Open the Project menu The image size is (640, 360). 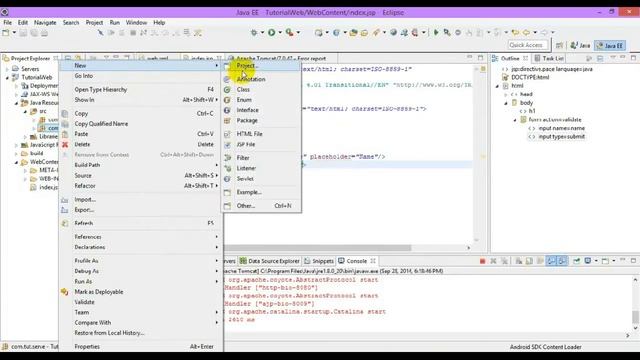pos(94,22)
